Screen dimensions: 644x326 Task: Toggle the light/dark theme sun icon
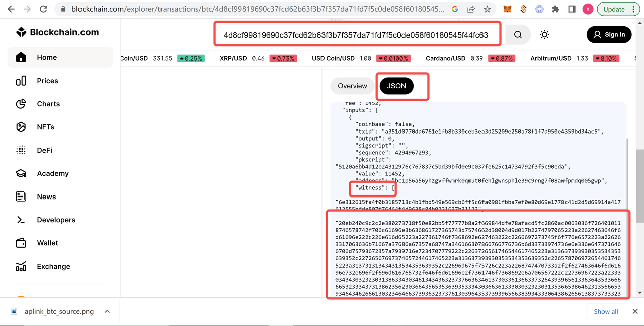(x=544, y=34)
